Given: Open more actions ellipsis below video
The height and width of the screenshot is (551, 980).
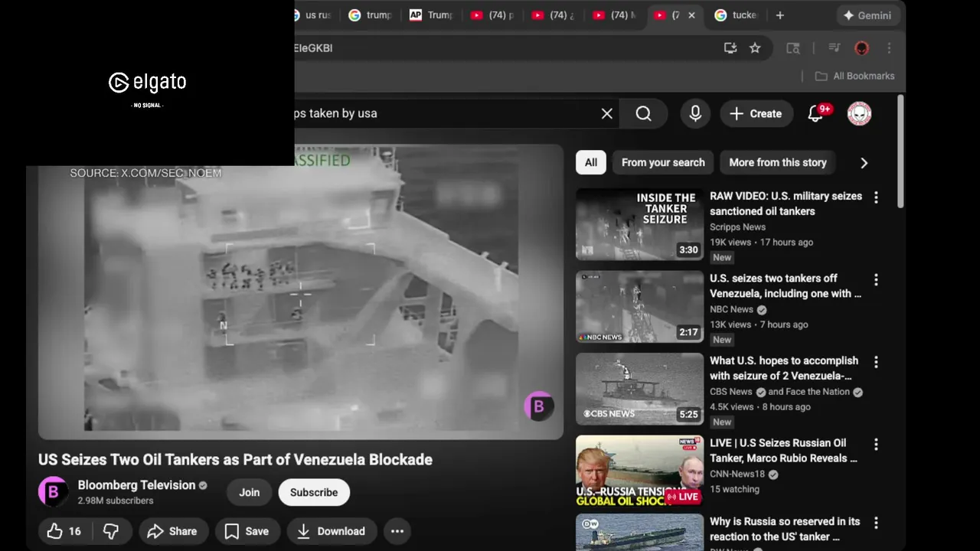Looking at the screenshot, I should [x=397, y=531].
